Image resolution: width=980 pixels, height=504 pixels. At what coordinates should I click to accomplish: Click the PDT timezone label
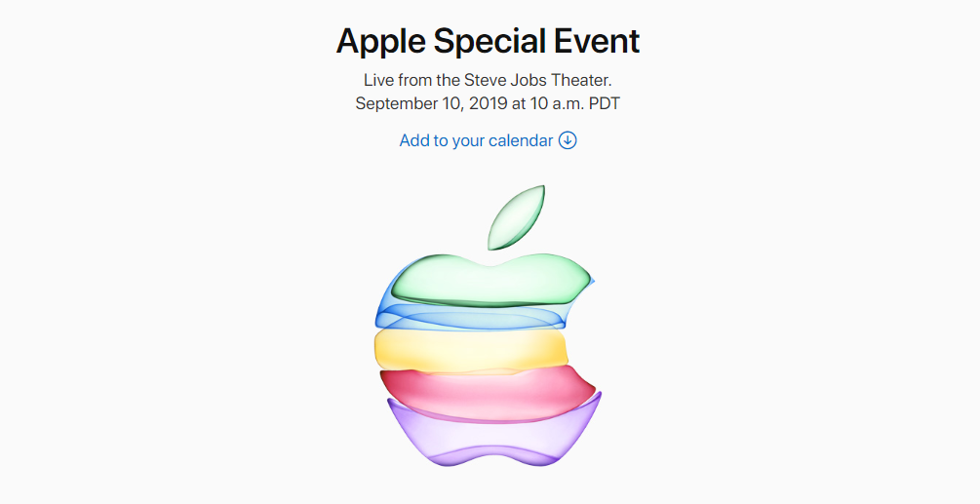click(605, 103)
